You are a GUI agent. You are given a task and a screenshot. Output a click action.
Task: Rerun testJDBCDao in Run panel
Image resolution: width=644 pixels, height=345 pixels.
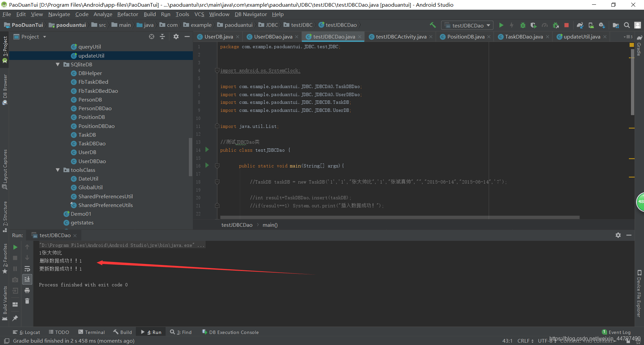click(x=15, y=247)
